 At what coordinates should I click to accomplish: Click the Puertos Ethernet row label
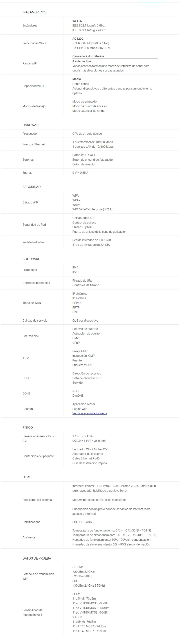point(34,144)
